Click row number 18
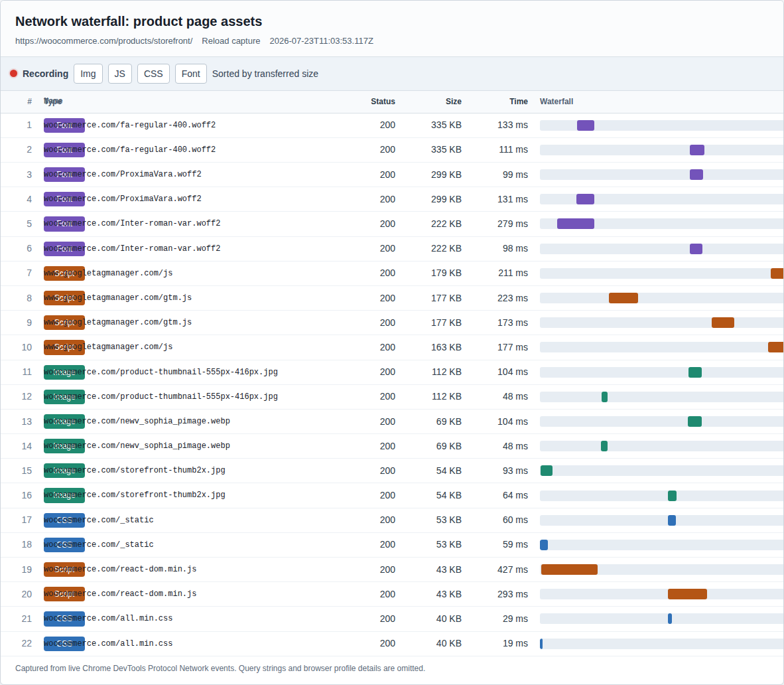 27,544
